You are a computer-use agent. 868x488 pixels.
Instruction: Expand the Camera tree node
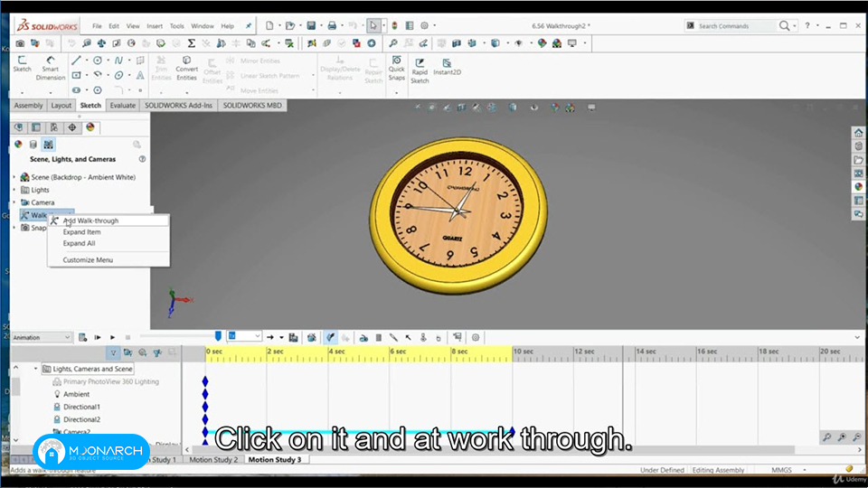click(x=14, y=202)
